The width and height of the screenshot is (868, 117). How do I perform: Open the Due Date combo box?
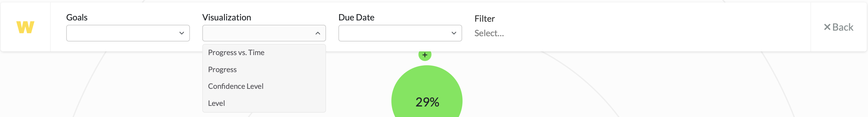coord(400,33)
